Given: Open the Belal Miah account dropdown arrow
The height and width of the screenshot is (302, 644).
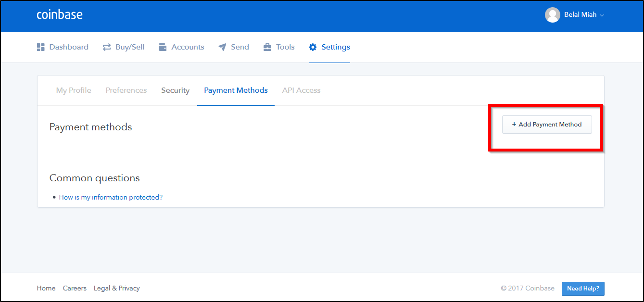Looking at the screenshot, I should point(602,15).
